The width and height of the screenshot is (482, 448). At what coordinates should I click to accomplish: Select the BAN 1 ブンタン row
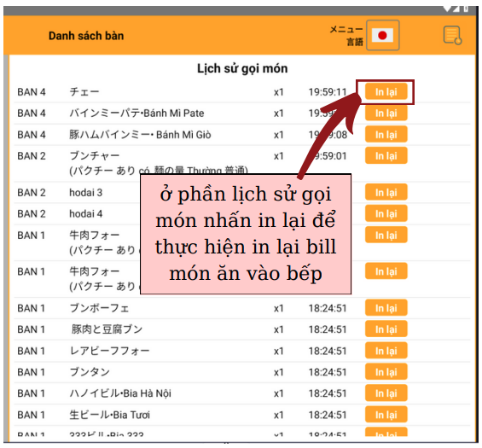(x=242, y=372)
